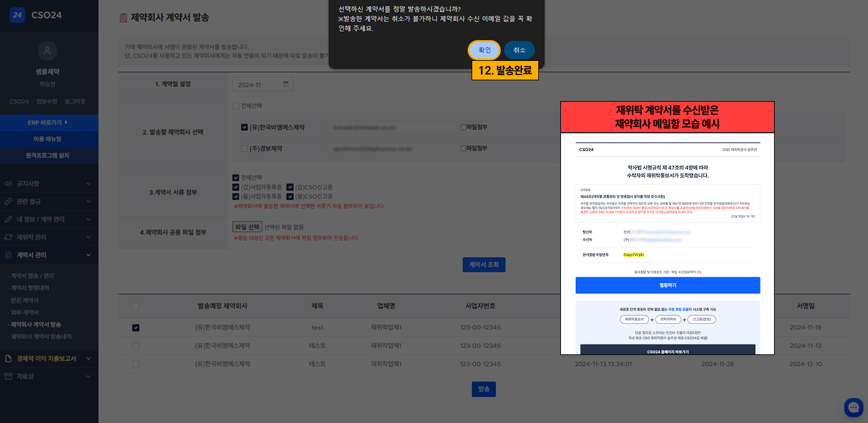Click the clipboard icon beside page title
Viewport: 868px width, 423px height.
(x=123, y=19)
